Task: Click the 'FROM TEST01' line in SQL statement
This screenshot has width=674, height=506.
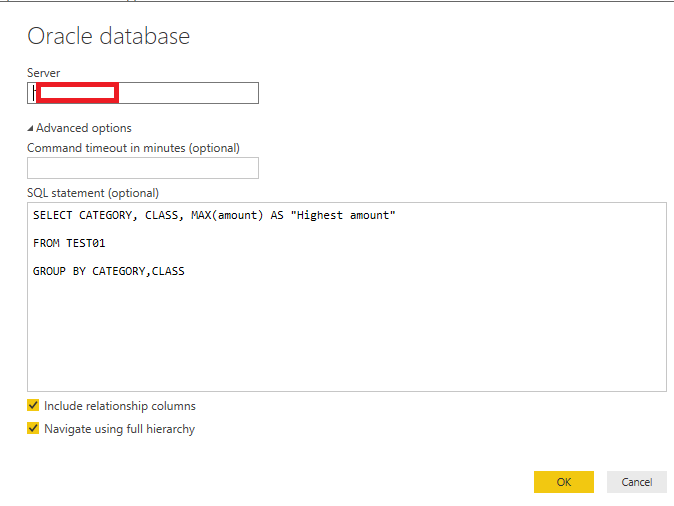Action: 69,243
